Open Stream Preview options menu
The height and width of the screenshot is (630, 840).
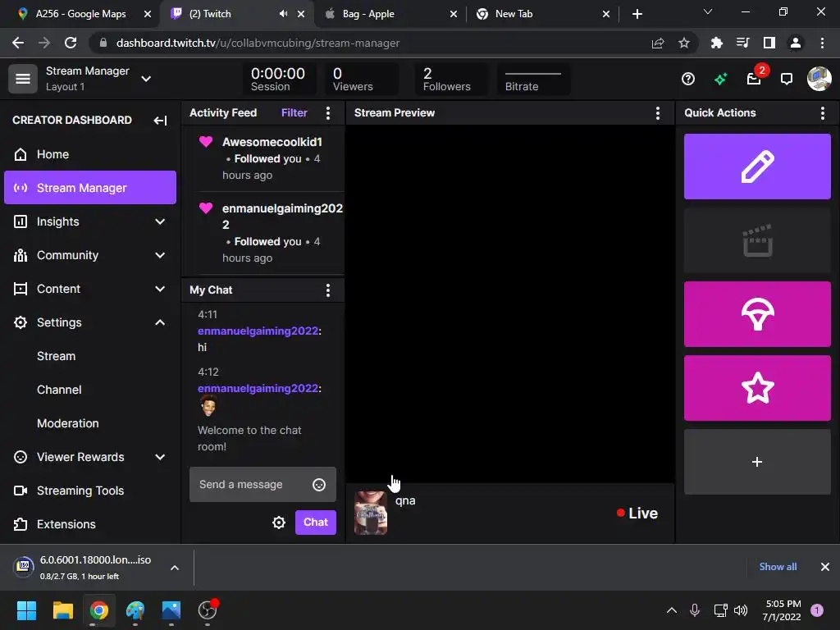click(x=657, y=112)
